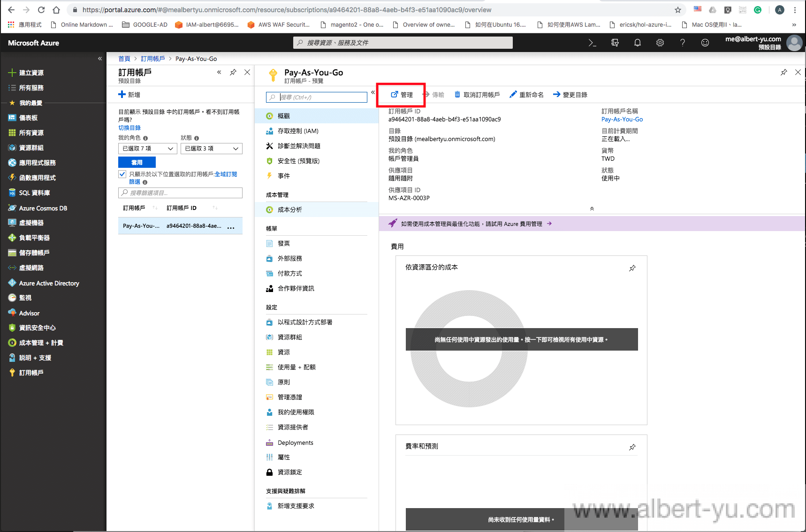Select 使用量 + 配額 menu item
This screenshot has height=532, width=806.
pyautogui.click(x=317, y=367)
